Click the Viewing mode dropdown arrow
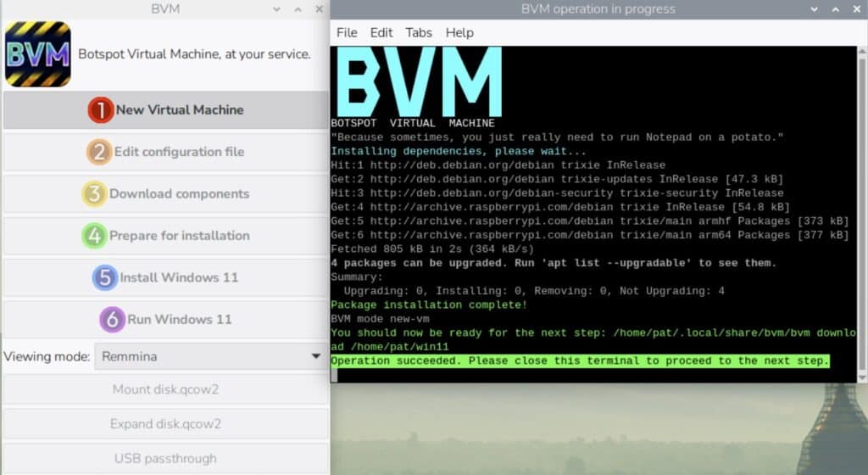Image resolution: width=868 pixels, height=475 pixels. pos(316,357)
